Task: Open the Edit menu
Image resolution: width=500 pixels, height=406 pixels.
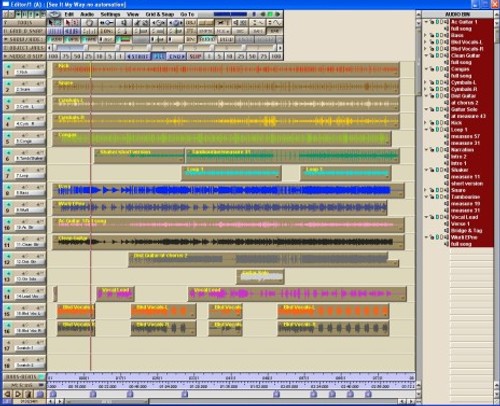Action: tap(69, 14)
